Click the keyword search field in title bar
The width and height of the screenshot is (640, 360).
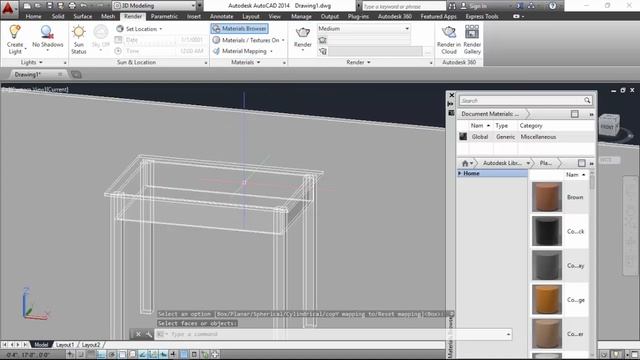click(x=404, y=6)
